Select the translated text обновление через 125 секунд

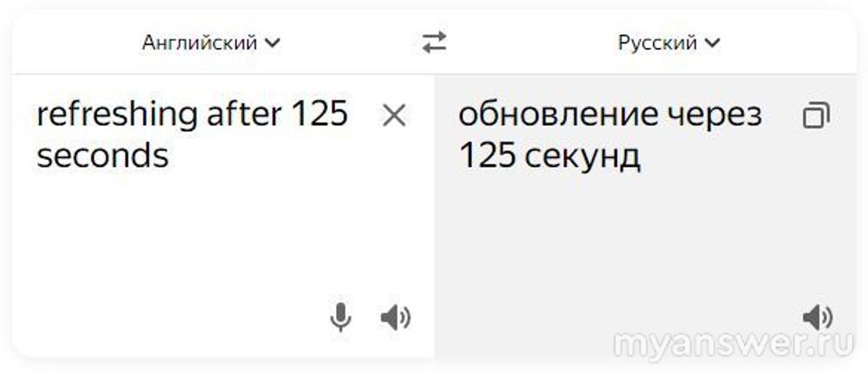point(610,136)
